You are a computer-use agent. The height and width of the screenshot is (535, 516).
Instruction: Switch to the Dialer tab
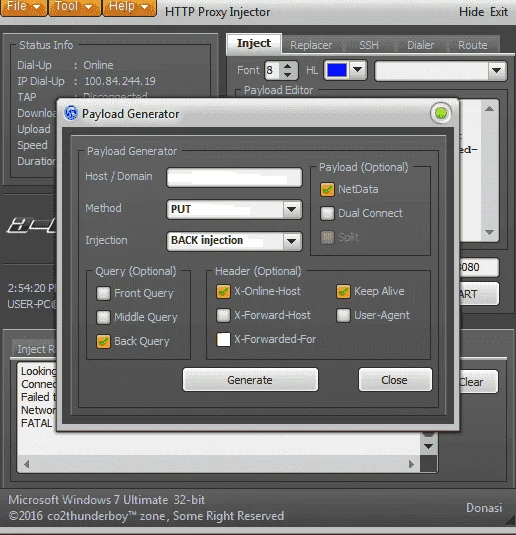click(x=420, y=45)
